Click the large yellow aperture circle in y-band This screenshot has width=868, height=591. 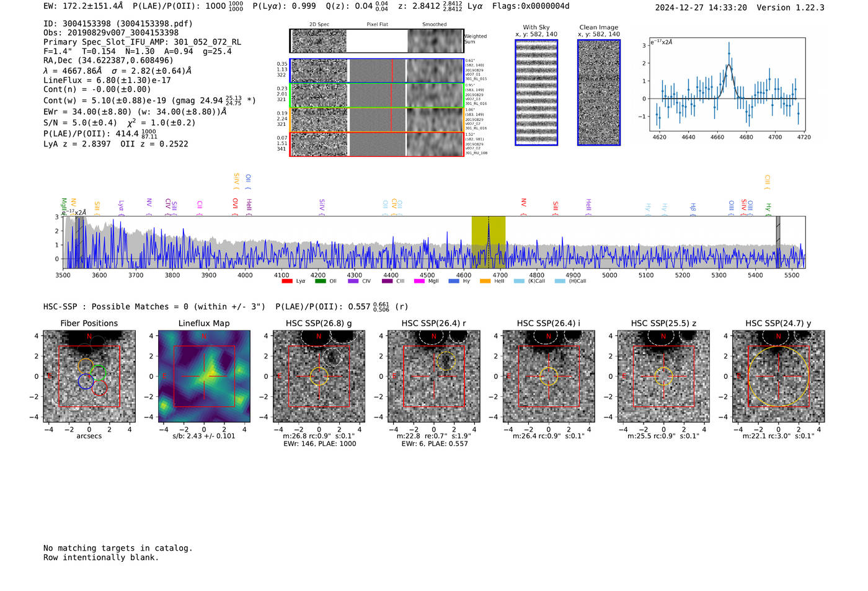point(778,376)
